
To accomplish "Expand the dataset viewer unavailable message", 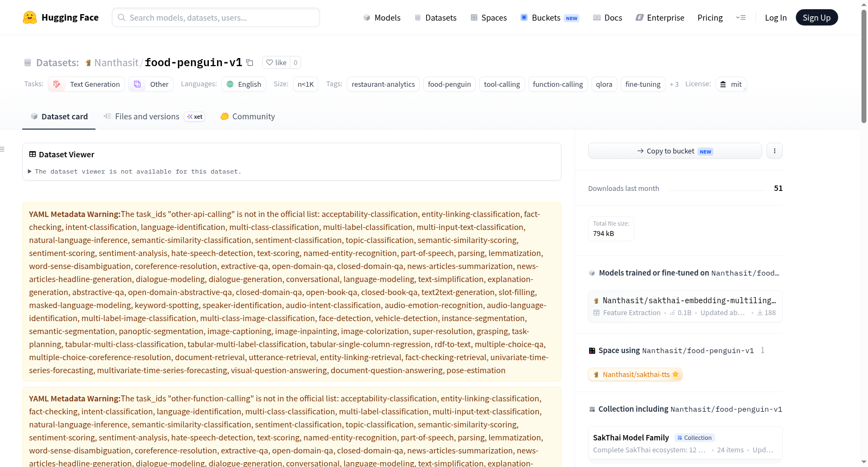I will click(x=135, y=171).
